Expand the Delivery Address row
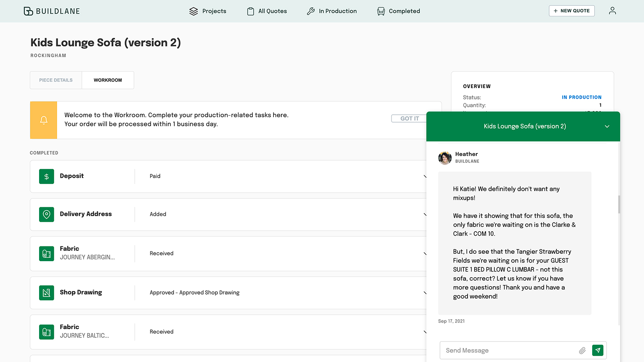This screenshot has width=644, height=362. [x=424, y=214]
